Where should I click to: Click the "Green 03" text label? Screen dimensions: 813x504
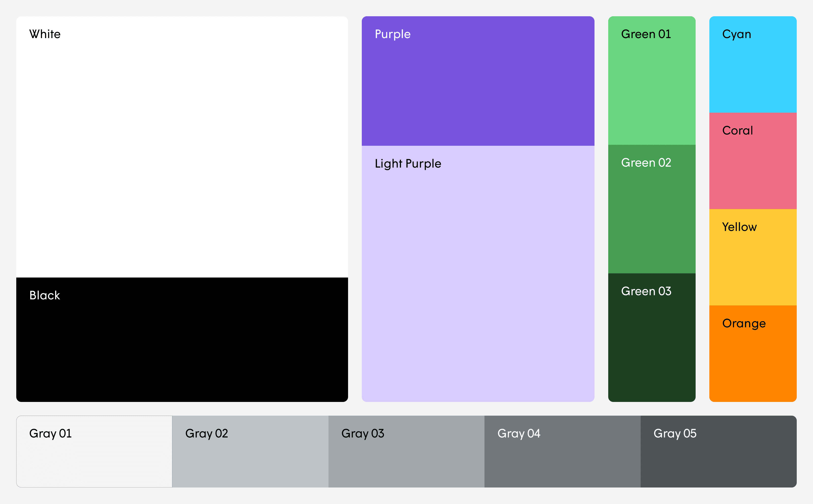tap(646, 291)
